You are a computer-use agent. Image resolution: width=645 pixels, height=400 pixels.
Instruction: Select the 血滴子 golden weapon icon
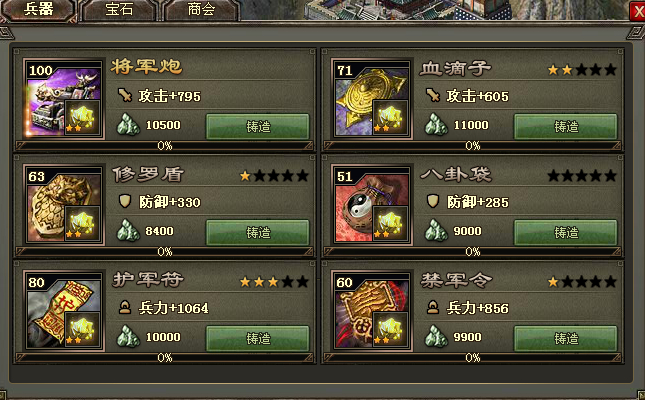(372, 99)
